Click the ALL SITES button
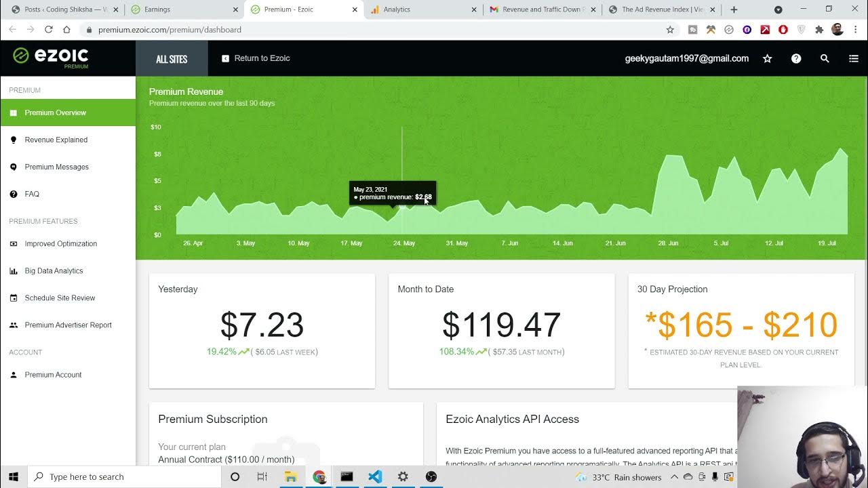Screen dimensions: 868x488 pos(172,59)
